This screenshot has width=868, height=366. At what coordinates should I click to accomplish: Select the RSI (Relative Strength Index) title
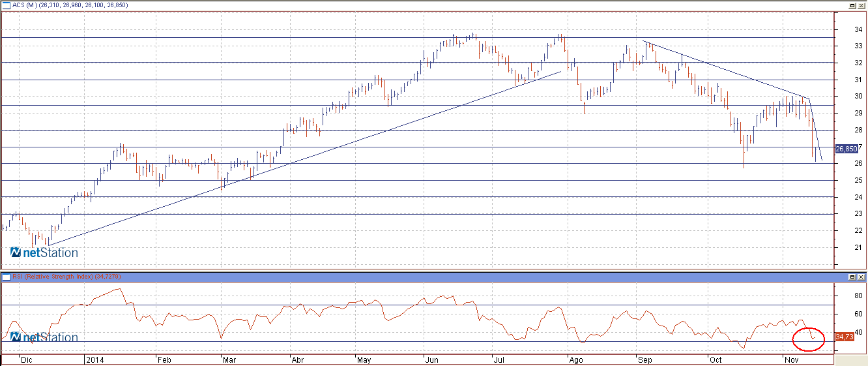(53, 277)
